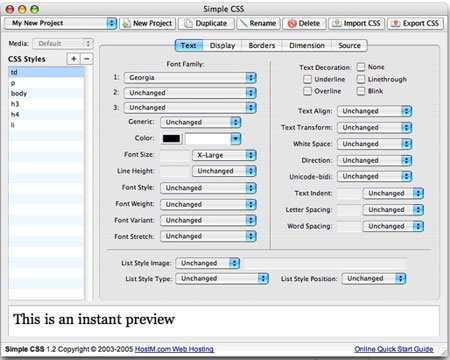The image size is (450, 360).
Task: Open the Font Stretch dropdown
Action: [208, 236]
